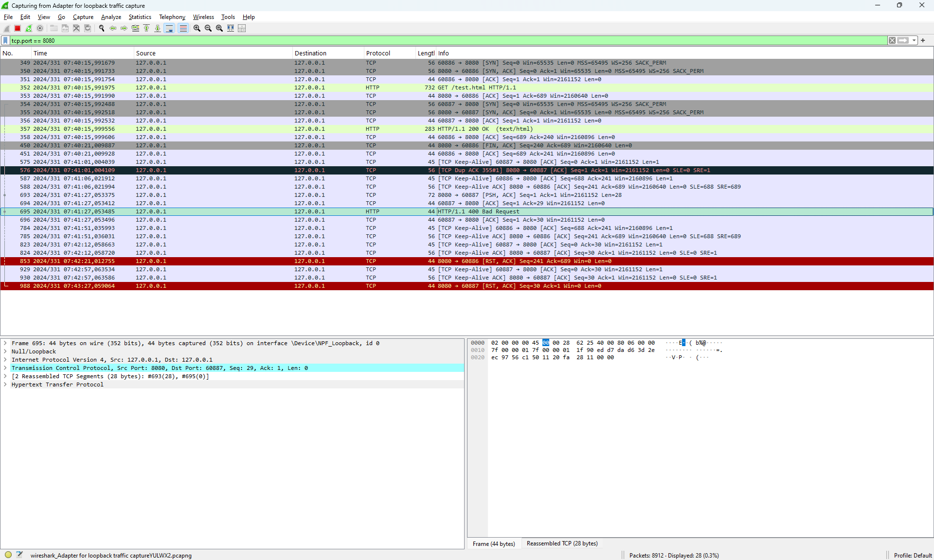Zoom in the packet list text
Image resolution: width=934 pixels, height=560 pixels.
(197, 28)
